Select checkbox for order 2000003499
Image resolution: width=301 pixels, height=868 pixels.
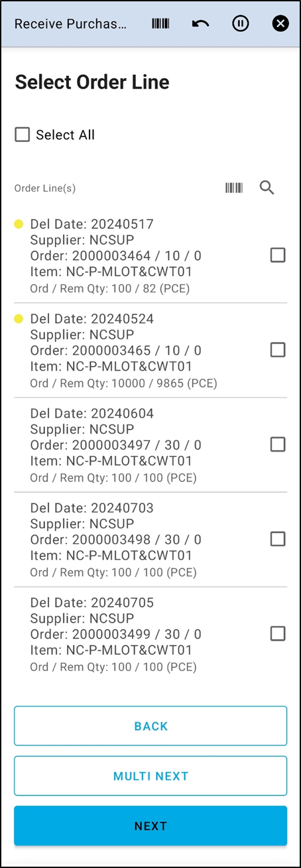coord(278,634)
